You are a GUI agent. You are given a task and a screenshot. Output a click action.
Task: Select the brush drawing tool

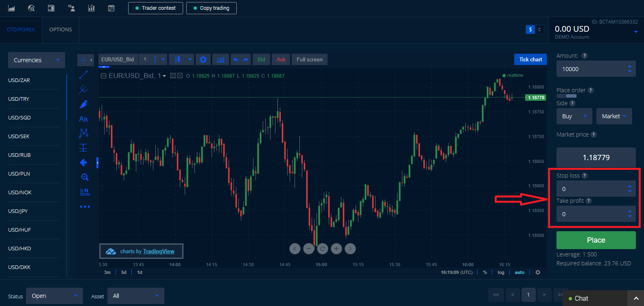click(x=83, y=104)
